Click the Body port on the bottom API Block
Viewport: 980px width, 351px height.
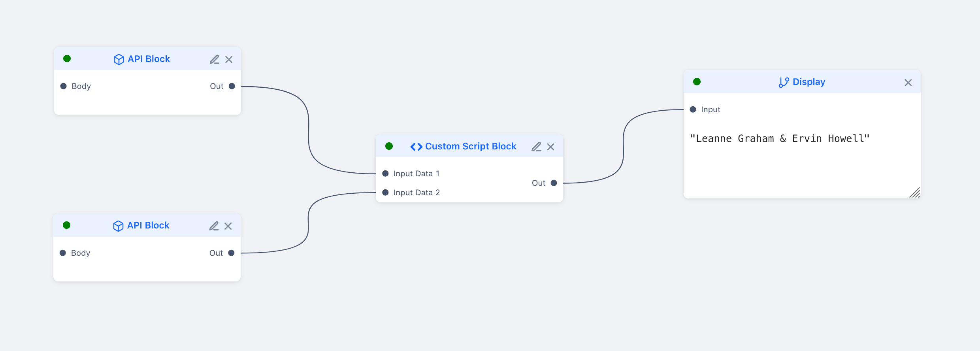pos(63,253)
